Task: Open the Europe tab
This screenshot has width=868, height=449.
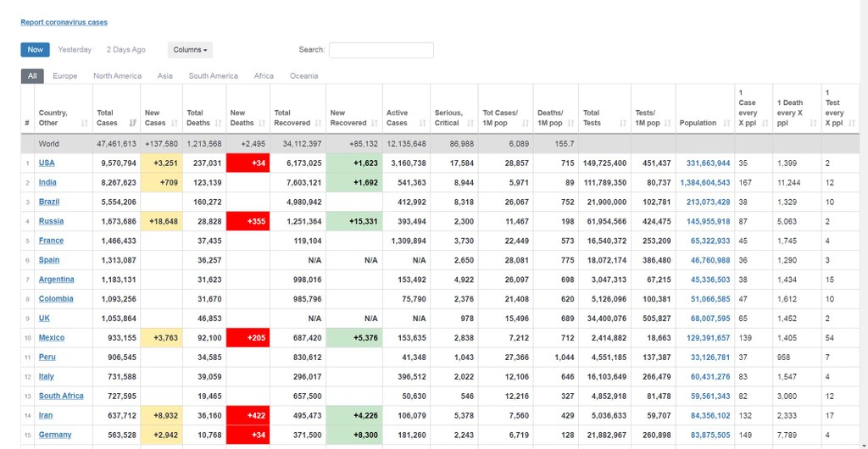Action: [x=64, y=75]
